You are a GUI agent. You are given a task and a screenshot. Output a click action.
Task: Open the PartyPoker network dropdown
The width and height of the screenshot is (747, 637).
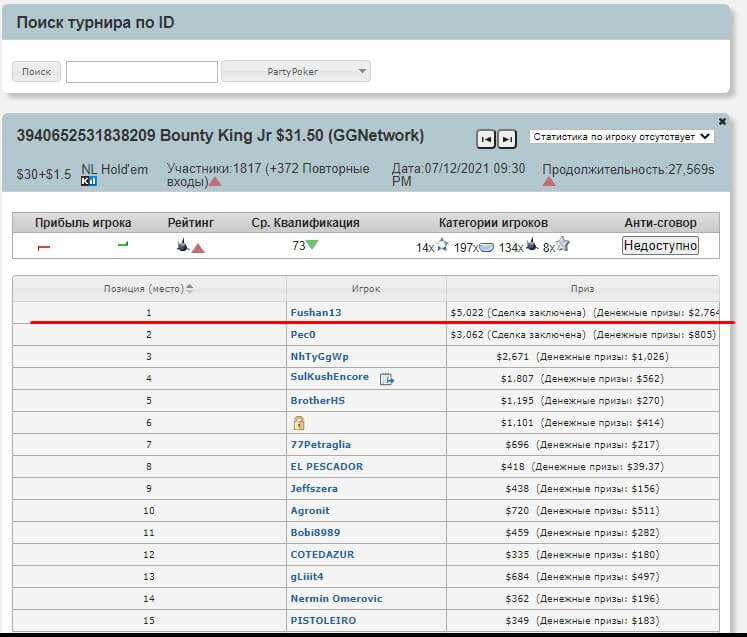(295, 71)
